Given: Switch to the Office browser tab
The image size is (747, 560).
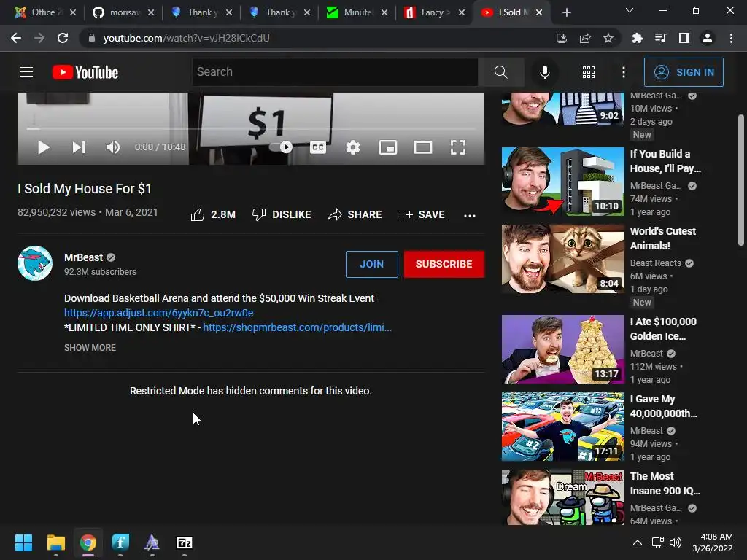Looking at the screenshot, I should click(45, 12).
